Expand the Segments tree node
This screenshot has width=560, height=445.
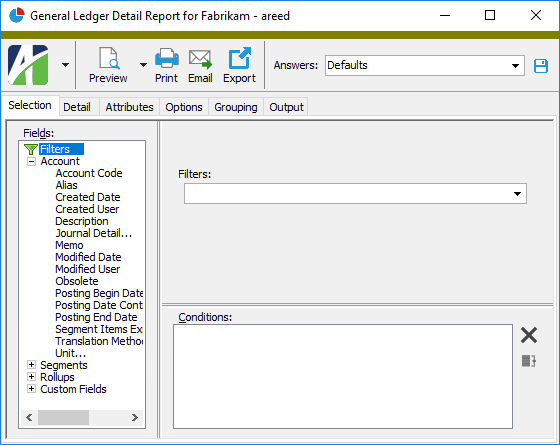[x=31, y=365]
